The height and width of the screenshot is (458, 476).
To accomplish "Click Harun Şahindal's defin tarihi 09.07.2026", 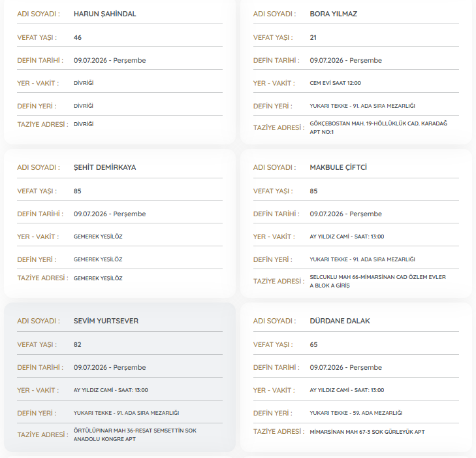I will (x=90, y=61).
